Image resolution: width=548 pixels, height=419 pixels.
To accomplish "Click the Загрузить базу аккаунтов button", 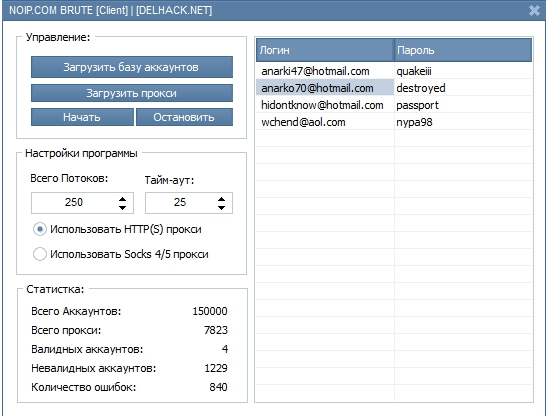I will pos(132,67).
